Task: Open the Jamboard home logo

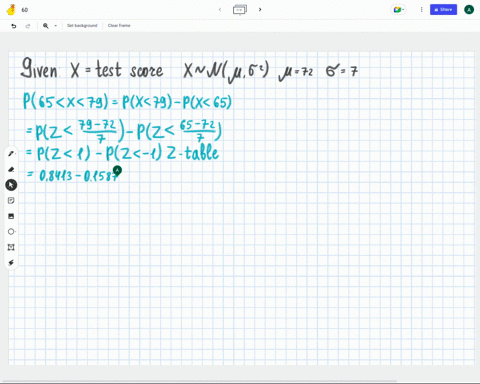Action: 11,10
